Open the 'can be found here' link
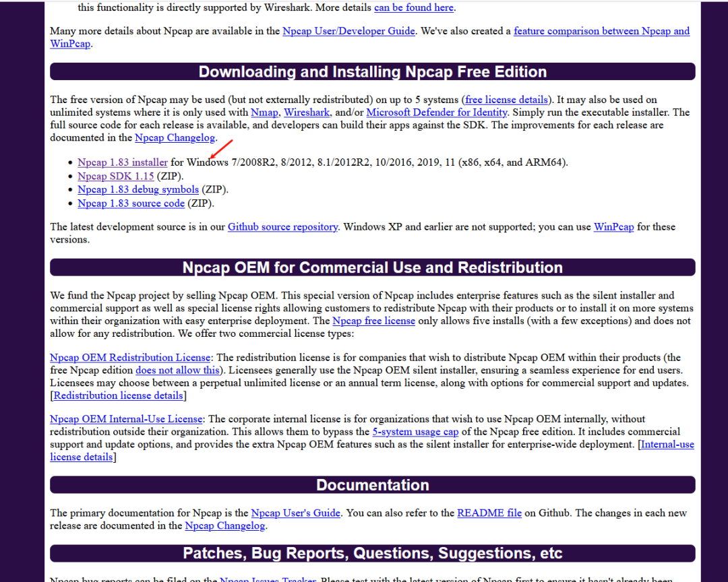The height and width of the screenshot is (582, 728). (x=414, y=7)
